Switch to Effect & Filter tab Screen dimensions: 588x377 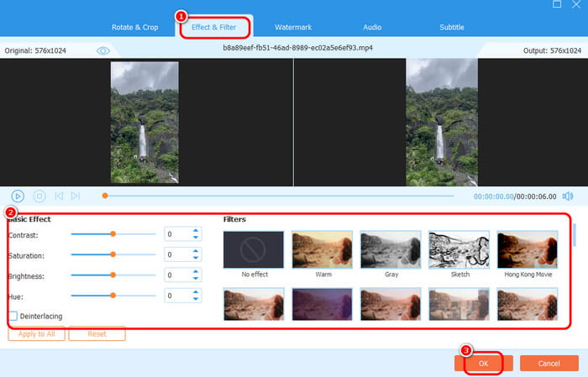[213, 28]
